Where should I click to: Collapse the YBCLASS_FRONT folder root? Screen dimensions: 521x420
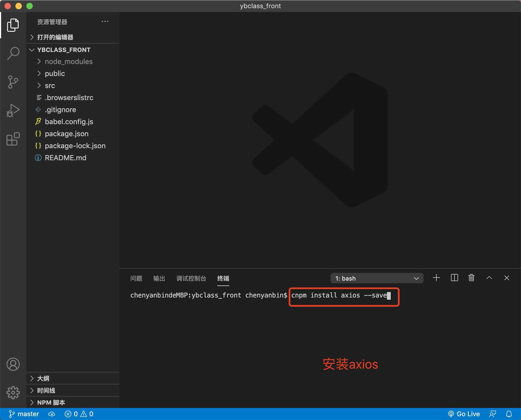click(x=73, y=50)
